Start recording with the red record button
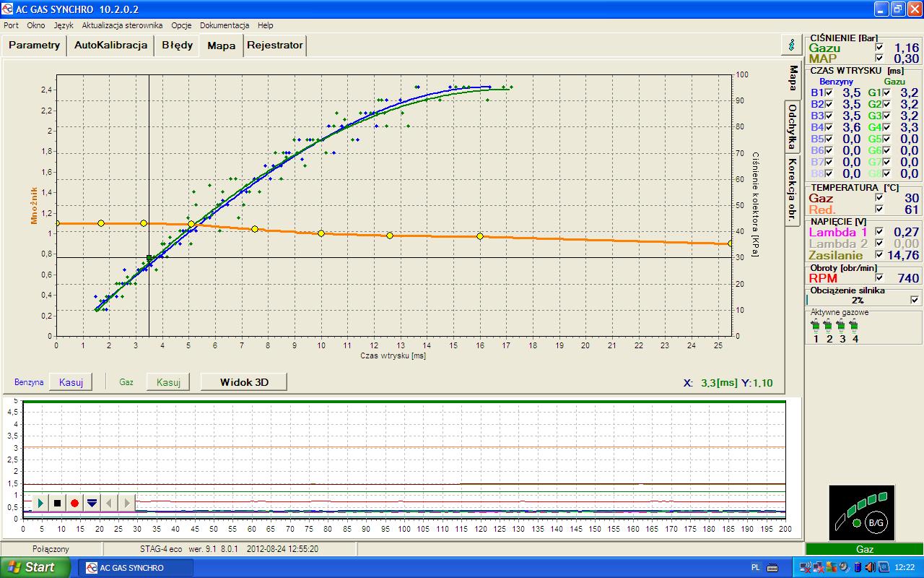Screen dimensions: 924x578 click(74, 503)
